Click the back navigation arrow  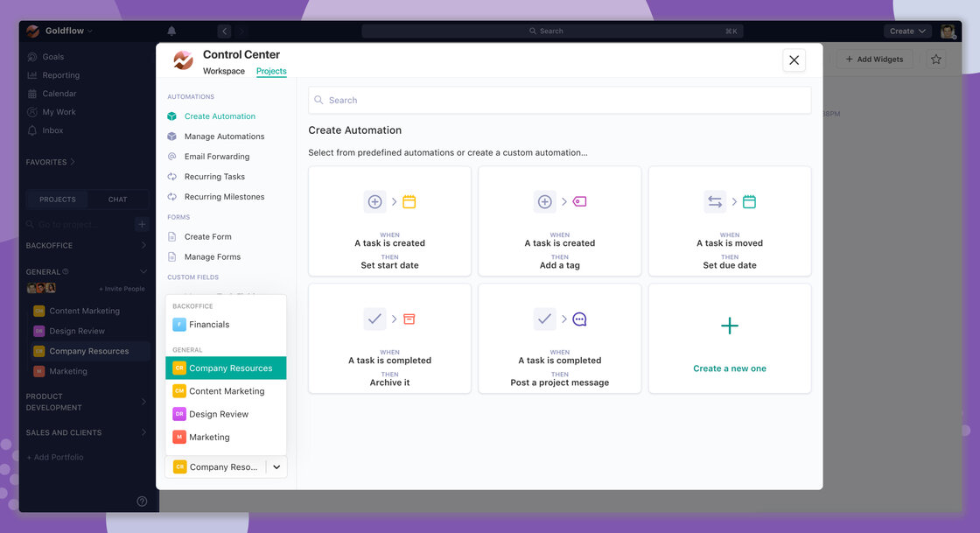pyautogui.click(x=224, y=32)
